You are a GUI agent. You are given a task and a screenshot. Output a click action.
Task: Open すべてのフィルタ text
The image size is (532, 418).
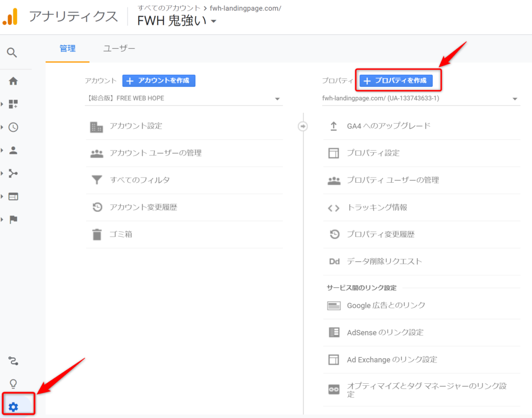pos(139,180)
